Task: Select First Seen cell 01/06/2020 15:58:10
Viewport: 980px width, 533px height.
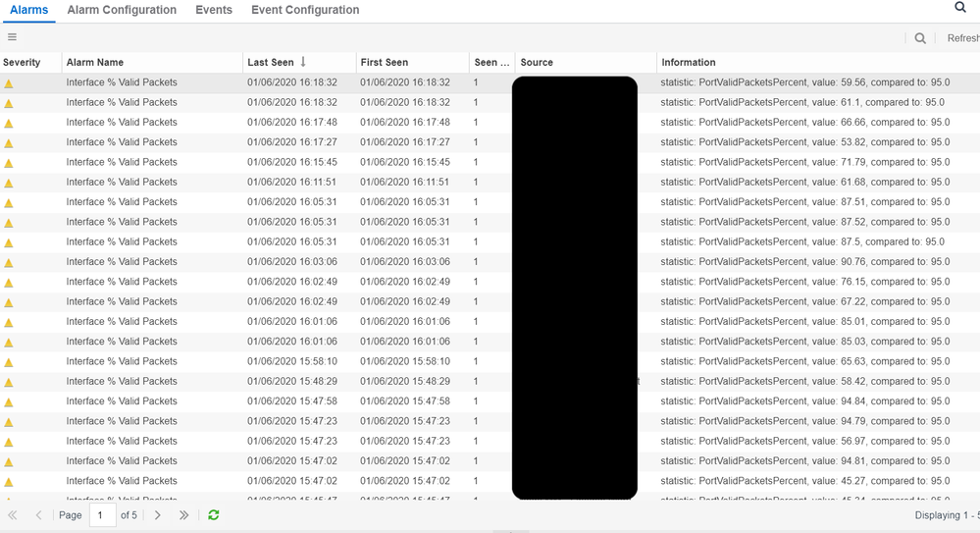Action: coord(405,361)
